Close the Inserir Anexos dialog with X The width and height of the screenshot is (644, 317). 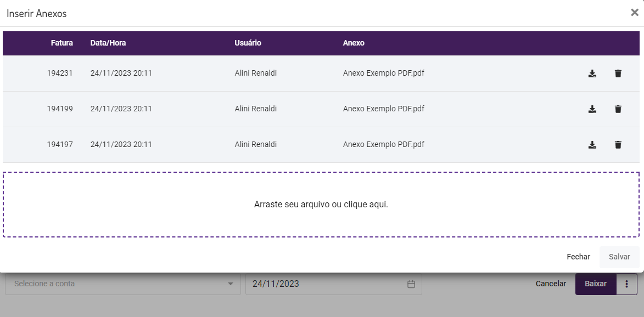point(634,13)
